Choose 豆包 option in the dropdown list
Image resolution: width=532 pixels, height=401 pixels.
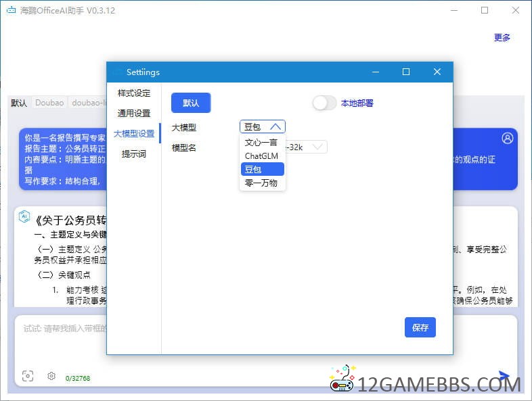(262, 169)
